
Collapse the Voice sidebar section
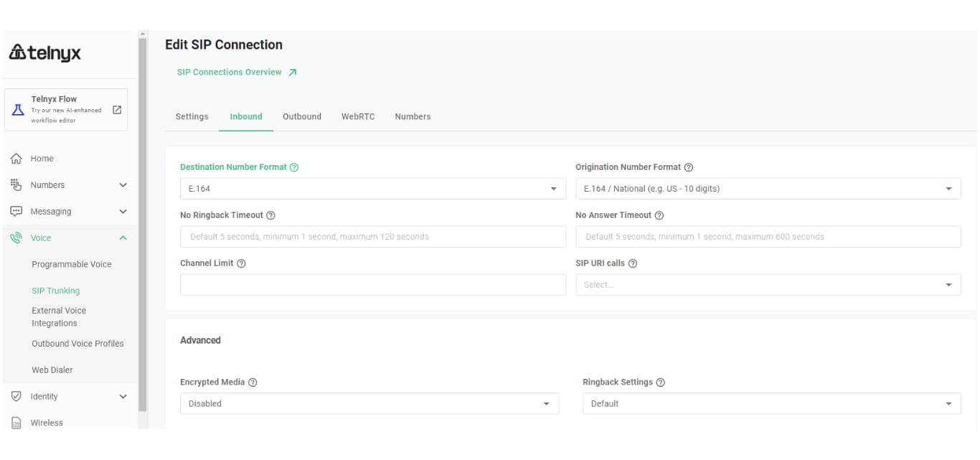coord(123,238)
